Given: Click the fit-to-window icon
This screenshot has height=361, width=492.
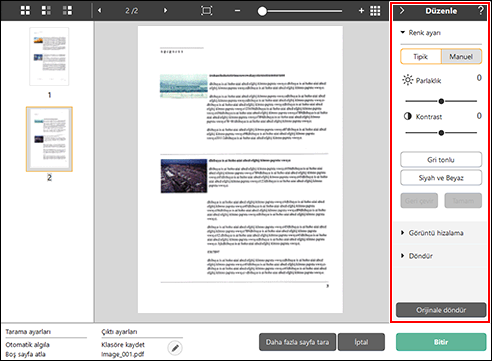Looking at the screenshot, I should pos(207,11).
